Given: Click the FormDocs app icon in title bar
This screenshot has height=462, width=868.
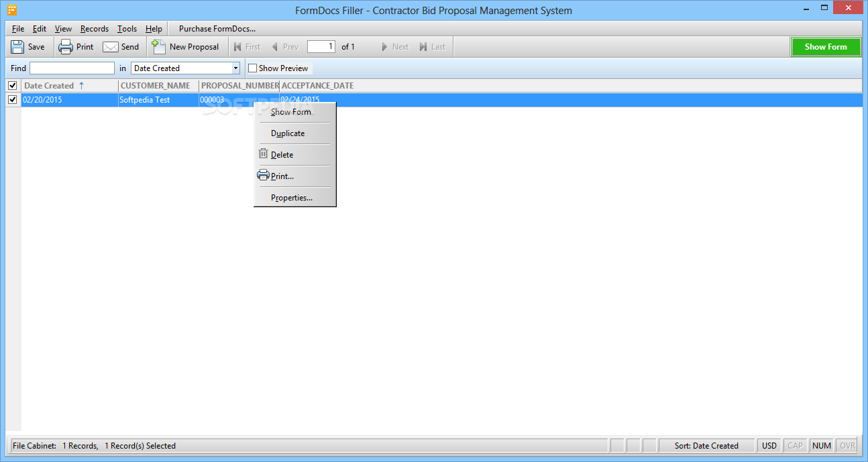Looking at the screenshot, I should (12, 10).
